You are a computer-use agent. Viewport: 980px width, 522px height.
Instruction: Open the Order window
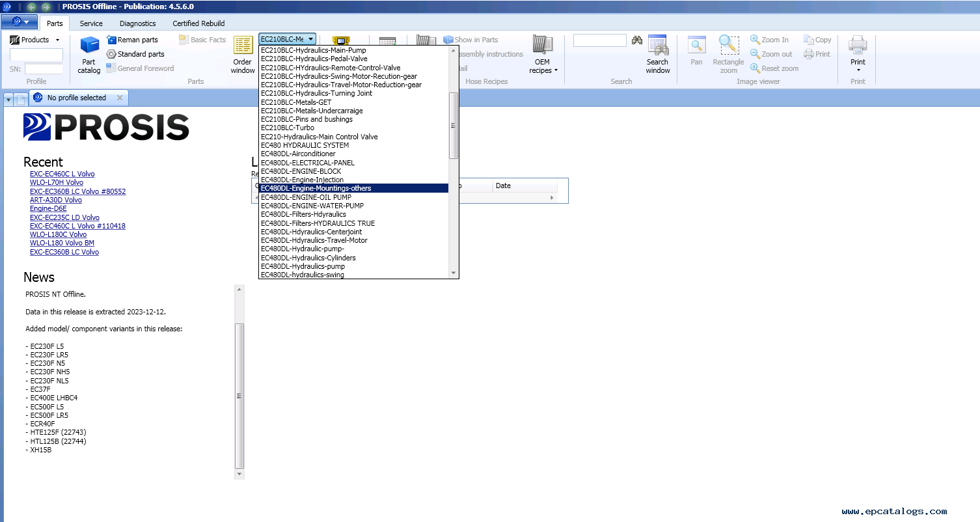point(243,55)
